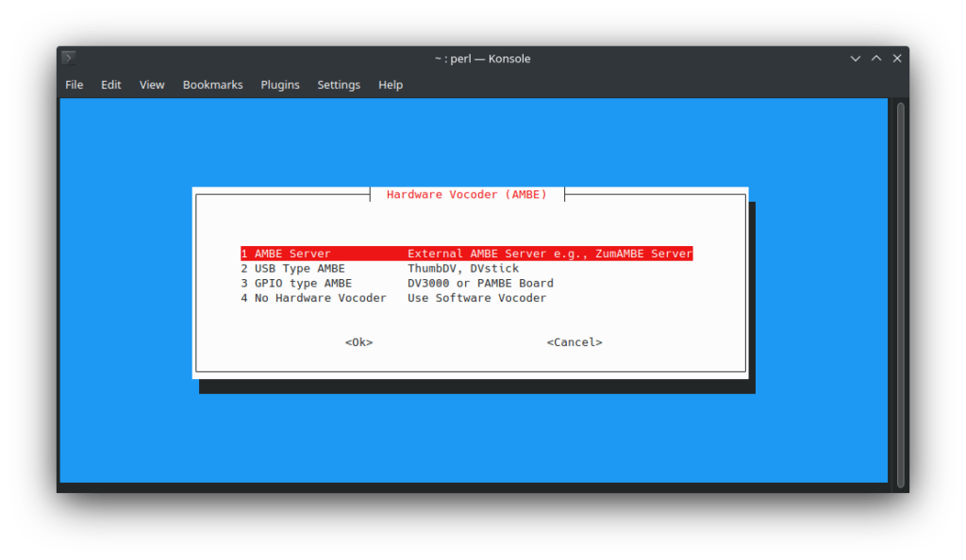Screen dimensions: 966x560
Task: Click the 'DV3000 or PAMBE Board' description
Action: (480, 283)
